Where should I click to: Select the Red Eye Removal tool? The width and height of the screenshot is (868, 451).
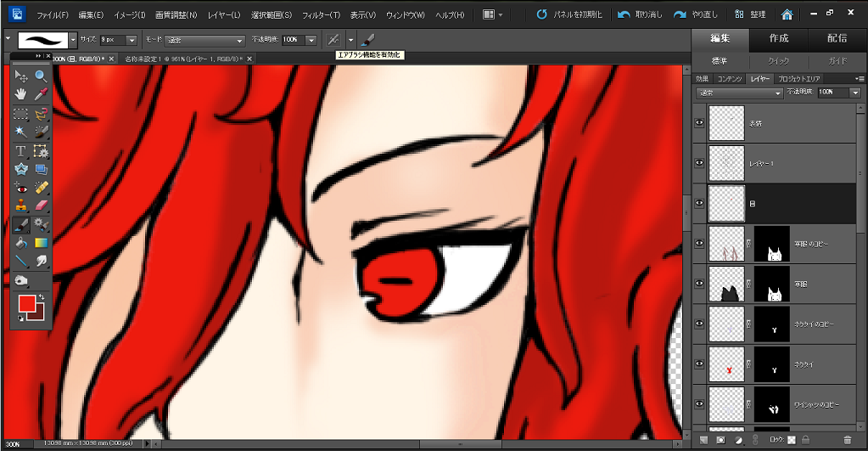click(21, 188)
